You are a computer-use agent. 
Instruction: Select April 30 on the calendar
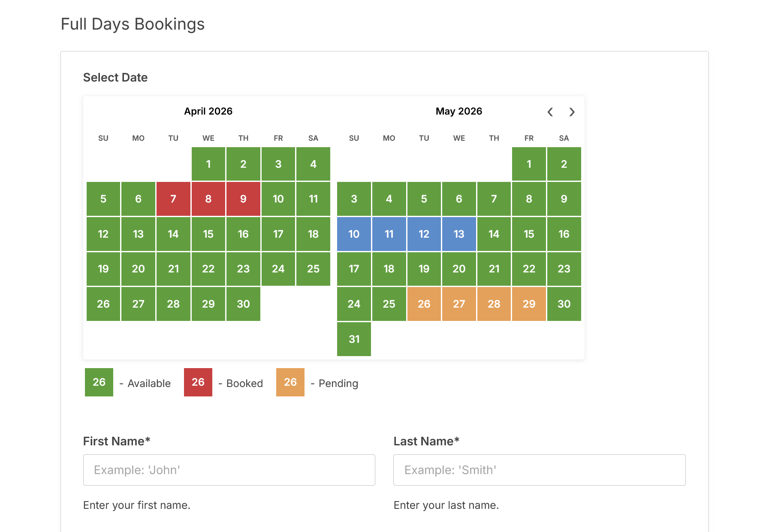coord(243,304)
